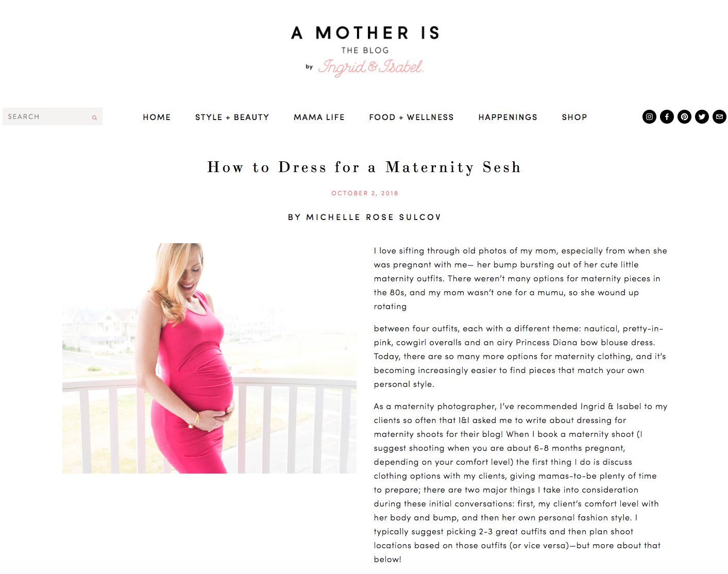The image size is (728, 574).
Task: Open the Twitter social icon
Action: [x=702, y=117]
